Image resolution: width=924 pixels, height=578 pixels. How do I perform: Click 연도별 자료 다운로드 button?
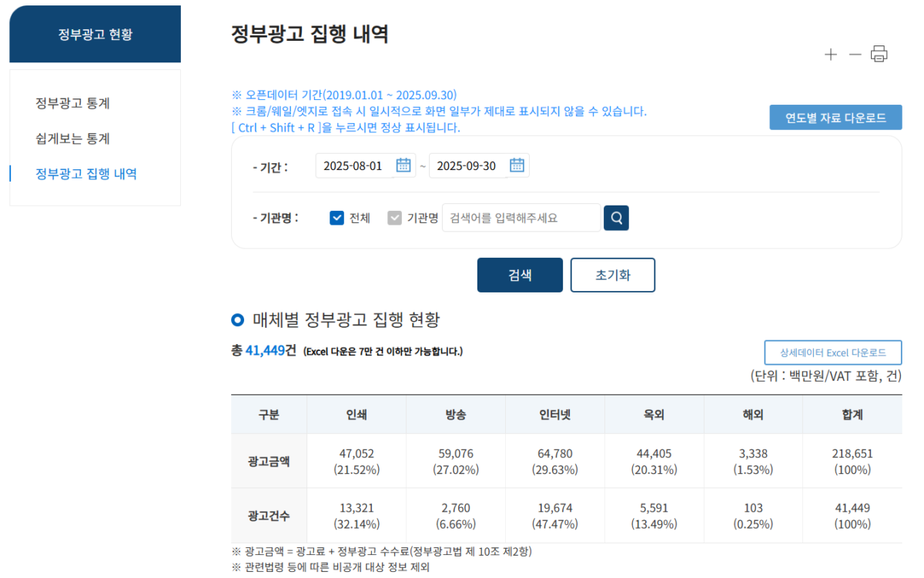tap(835, 118)
